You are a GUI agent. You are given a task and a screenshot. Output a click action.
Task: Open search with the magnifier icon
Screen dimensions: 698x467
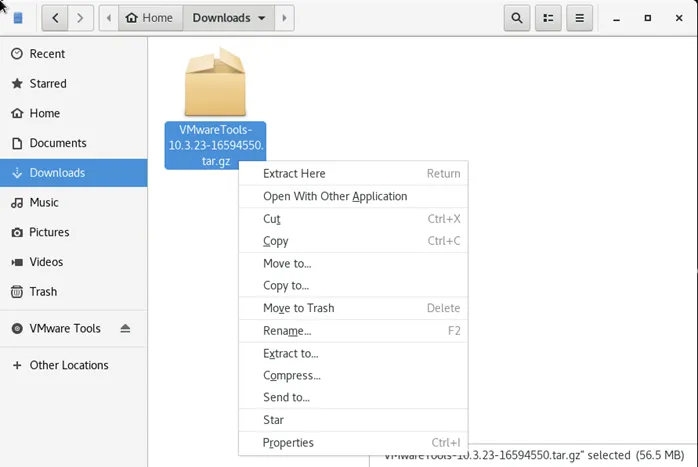coord(517,18)
